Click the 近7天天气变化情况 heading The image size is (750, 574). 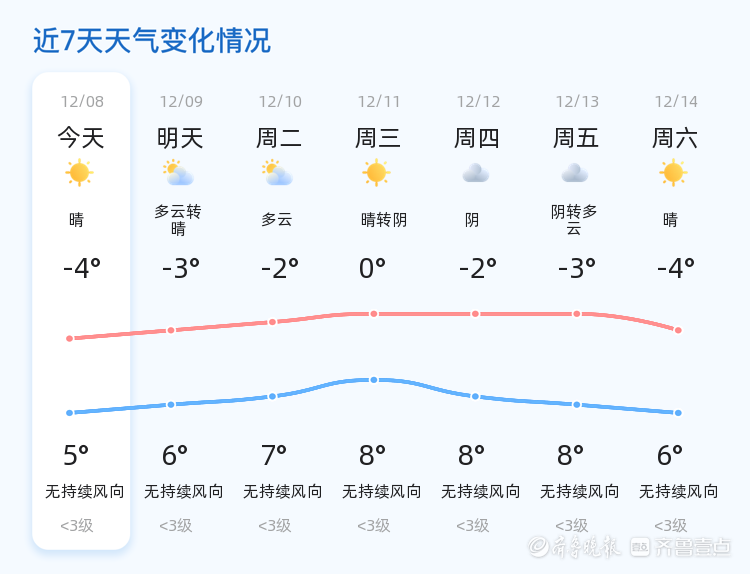(151, 41)
